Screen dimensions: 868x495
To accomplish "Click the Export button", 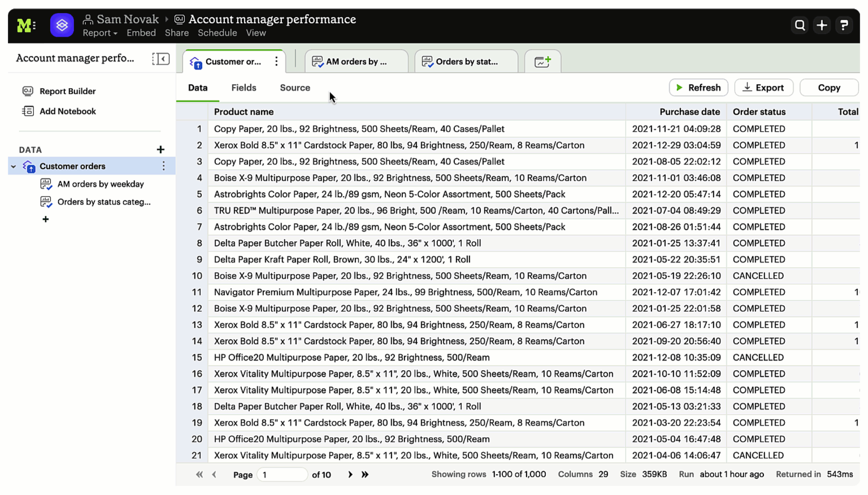I will 764,88.
